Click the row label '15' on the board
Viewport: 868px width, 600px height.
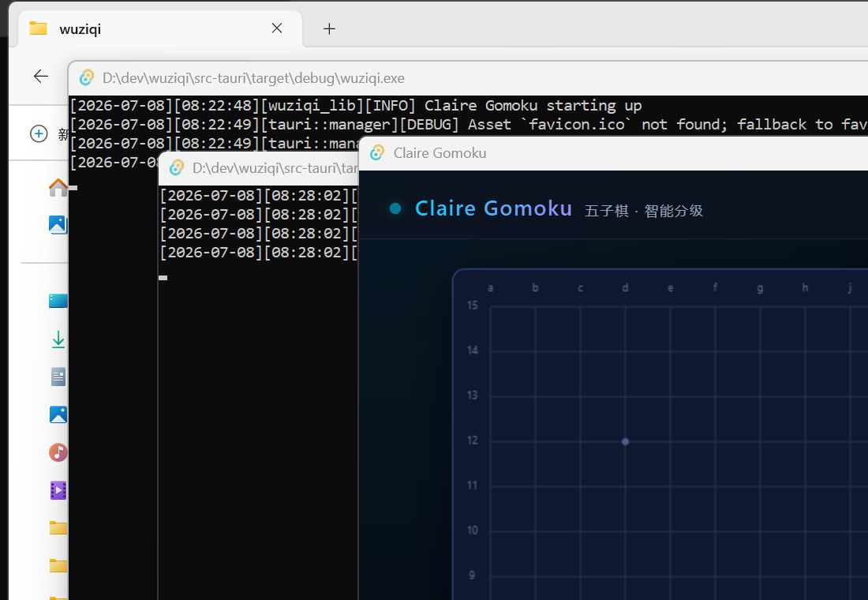click(472, 306)
